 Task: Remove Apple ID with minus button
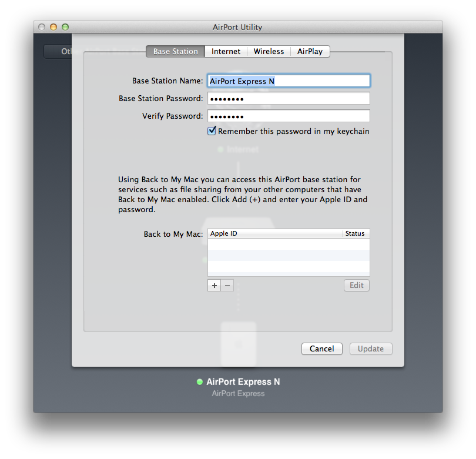(227, 286)
